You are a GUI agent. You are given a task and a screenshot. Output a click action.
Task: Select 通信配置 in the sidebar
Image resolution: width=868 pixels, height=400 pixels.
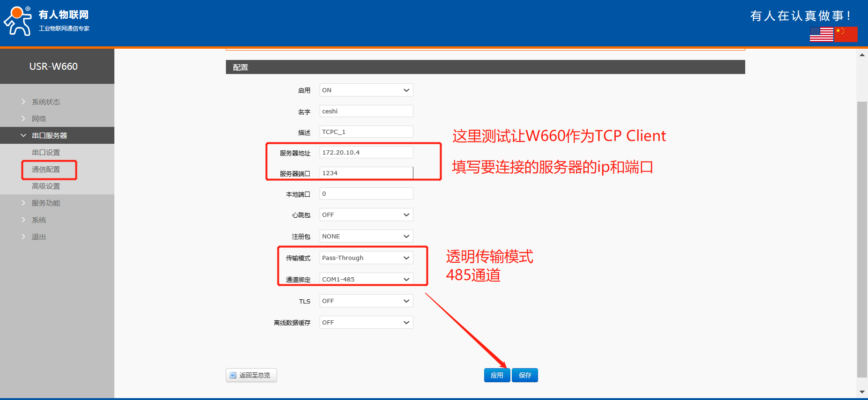[x=46, y=169]
